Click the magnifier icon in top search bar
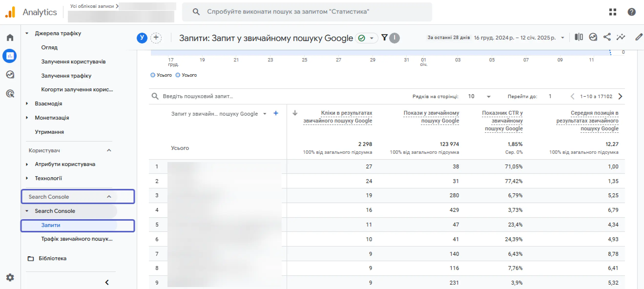This screenshot has height=289, width=644. tap(196, 11)
